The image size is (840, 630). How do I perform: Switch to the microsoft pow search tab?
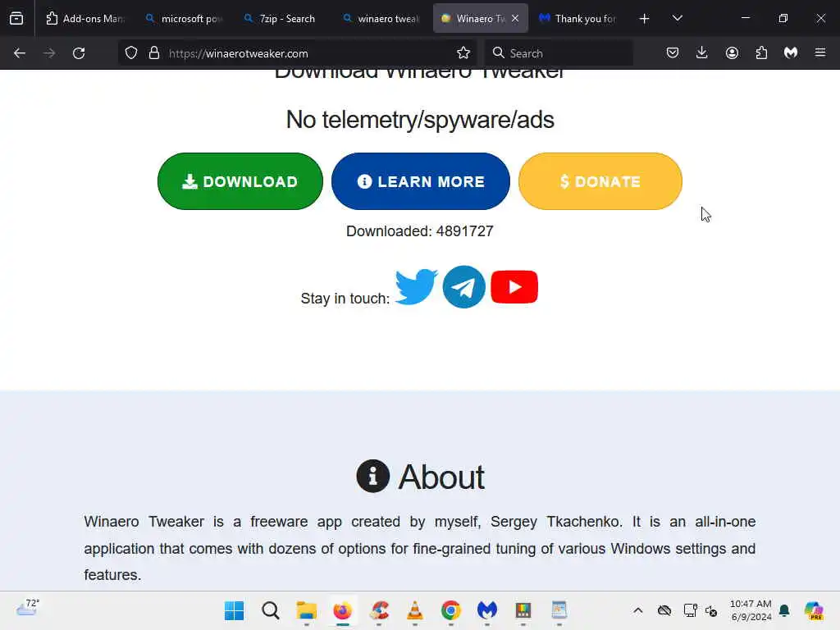tap(185, 19)
